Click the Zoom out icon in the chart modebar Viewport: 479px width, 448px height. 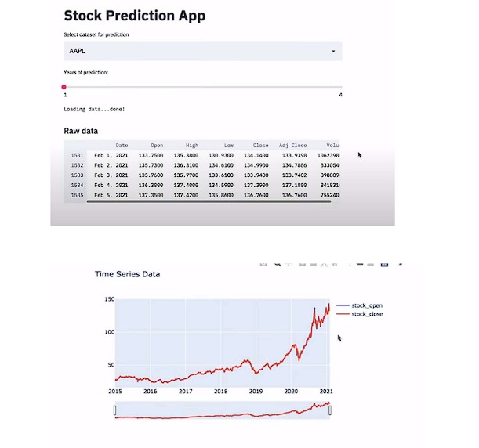point(313,264)
